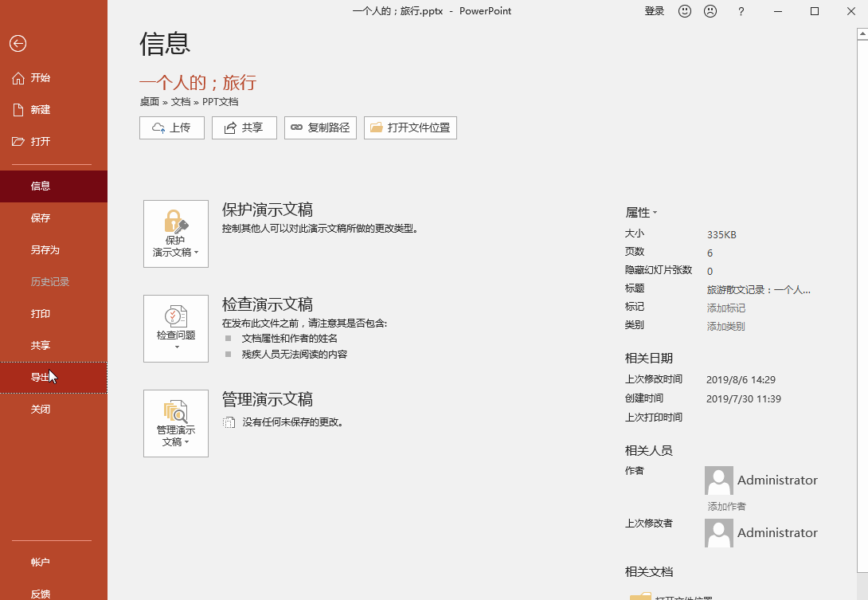Click 登录 to sign in
868x600 pixels.
coord(654,11)
